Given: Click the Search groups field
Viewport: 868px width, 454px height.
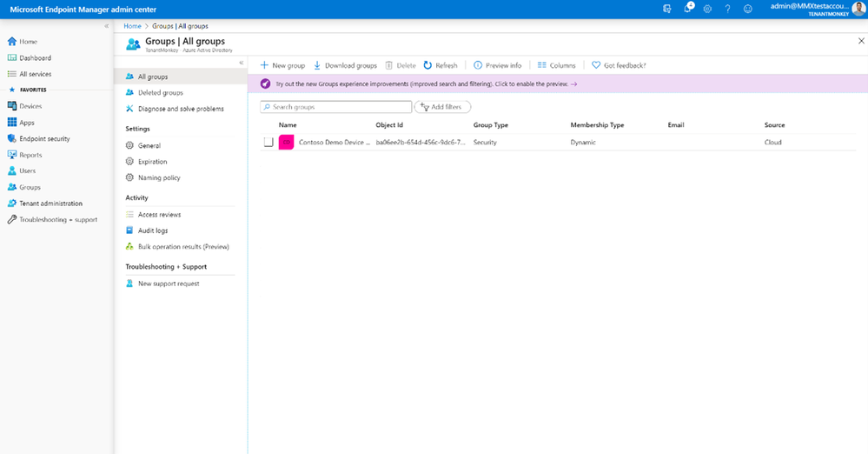Looking at the screenshot, I should pyautogui.click(x=336, y=107).
